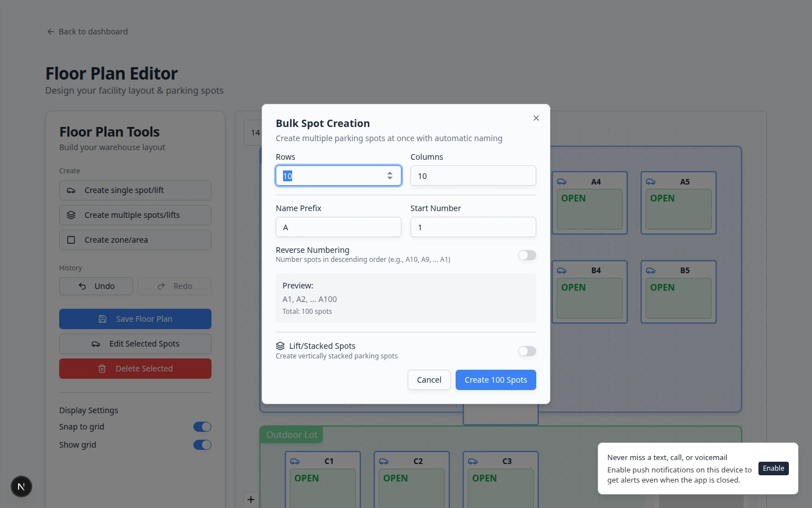
Task: Click the Undo arrow icon
Action: (x=82, y=286)
